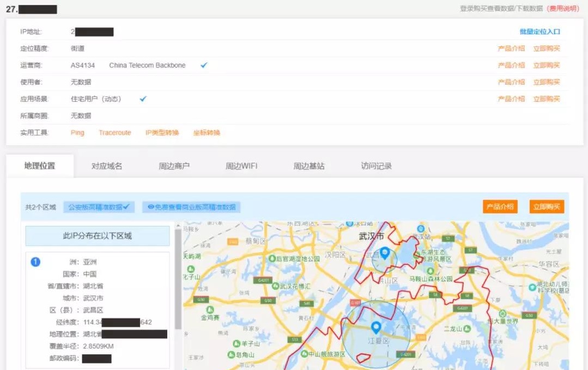The height and width of the screenshot is (370, 588).
Task: Click the blue map pin in 江夏区
Action: click(376, 327)
